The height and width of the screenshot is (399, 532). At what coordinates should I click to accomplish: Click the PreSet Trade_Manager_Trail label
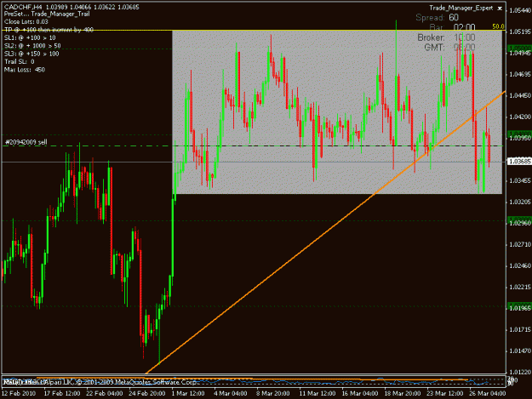click(x=47, y=14)
